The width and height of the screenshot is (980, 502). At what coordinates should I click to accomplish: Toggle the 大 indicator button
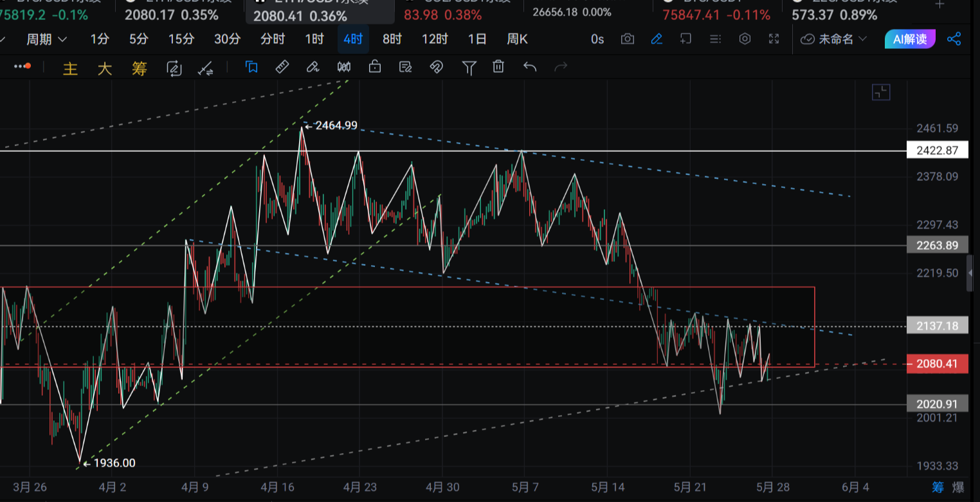click(105, 68)
